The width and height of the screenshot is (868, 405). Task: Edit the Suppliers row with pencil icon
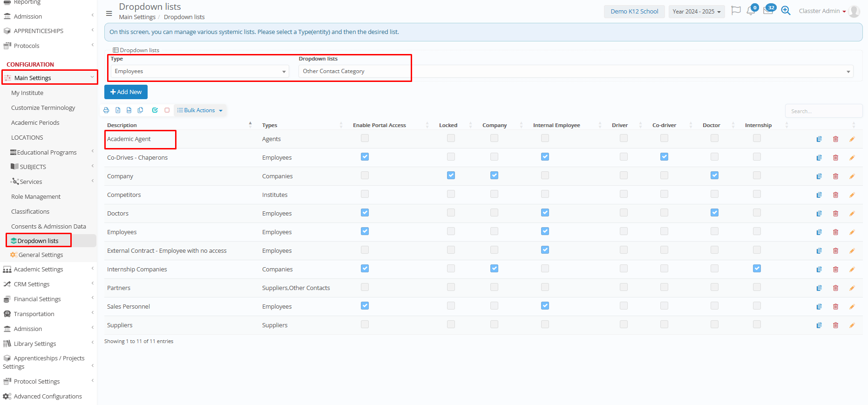pyautogui.click(x=852, y=325)
